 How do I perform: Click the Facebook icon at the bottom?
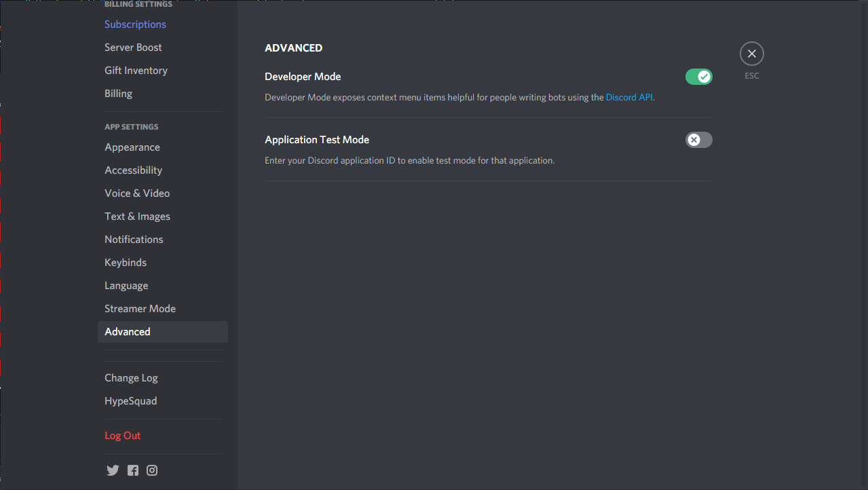tap(132, 470)
